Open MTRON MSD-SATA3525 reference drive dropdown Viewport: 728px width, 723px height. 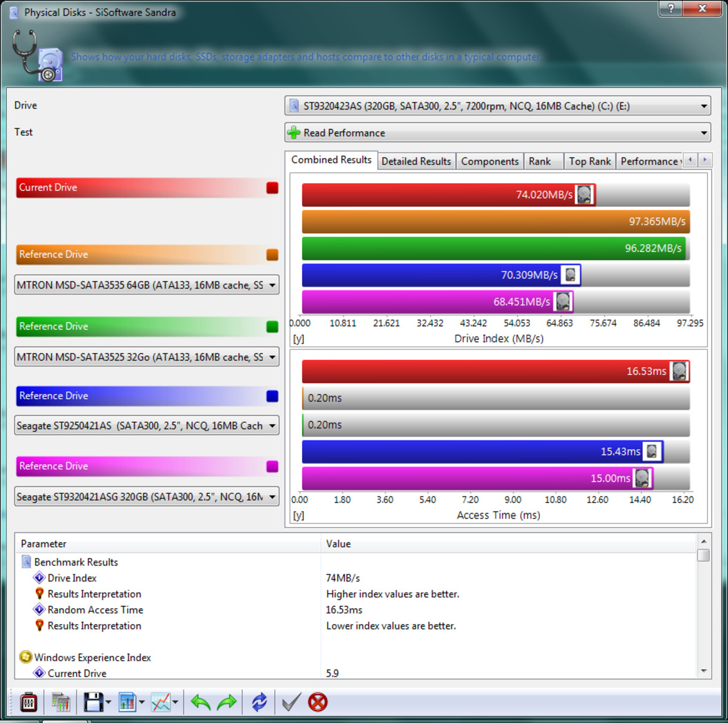(x=147, y=357)
